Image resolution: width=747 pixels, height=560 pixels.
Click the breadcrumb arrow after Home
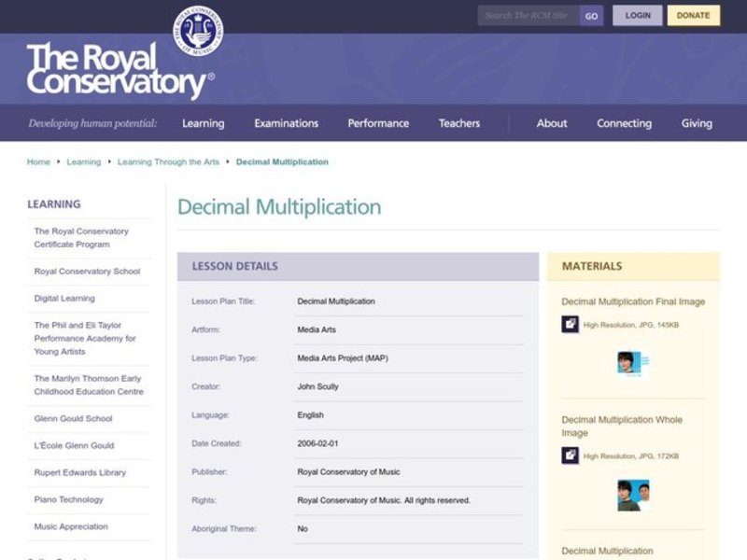pos(58,161)
